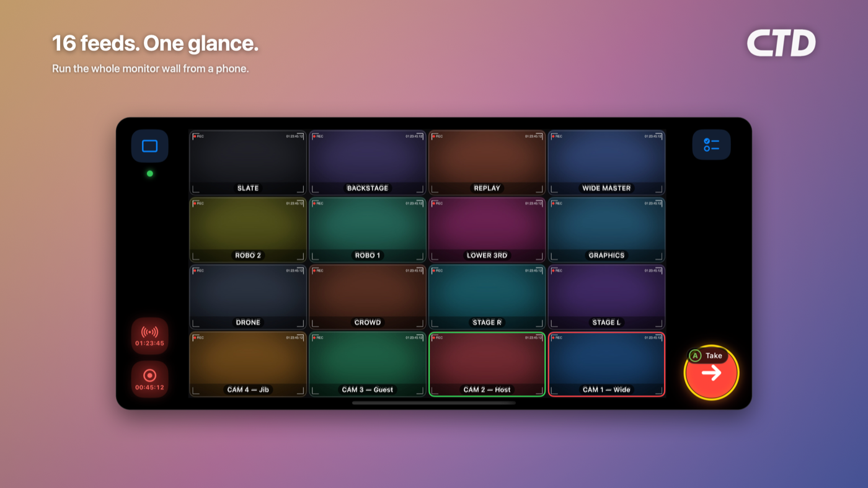
Task: Tap the CAM 4 — Jib feed
Action: 248,364
